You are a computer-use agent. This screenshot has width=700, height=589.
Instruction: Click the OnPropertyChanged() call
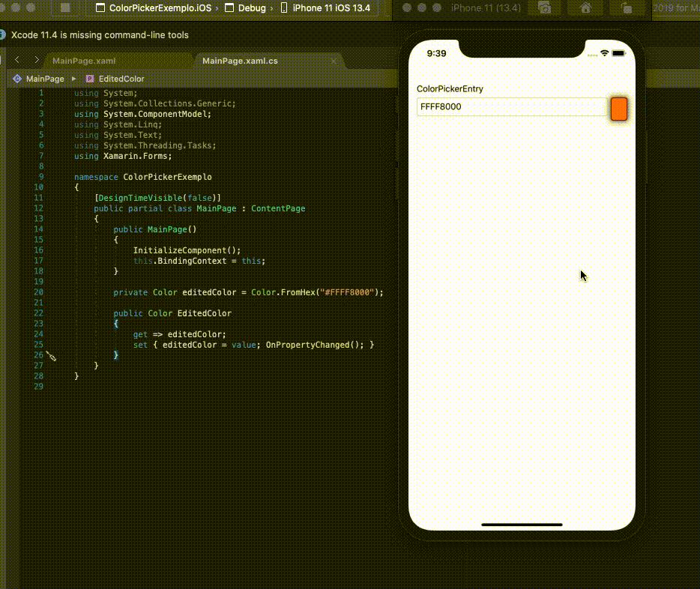(315, 345)
